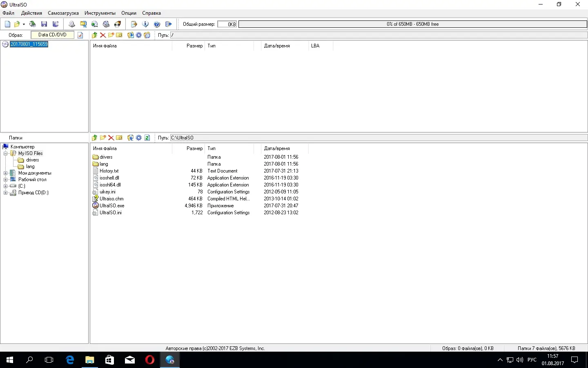Click the Rename icon in image pane toolbar
588x368 pixels.
[x=119, y=35]
